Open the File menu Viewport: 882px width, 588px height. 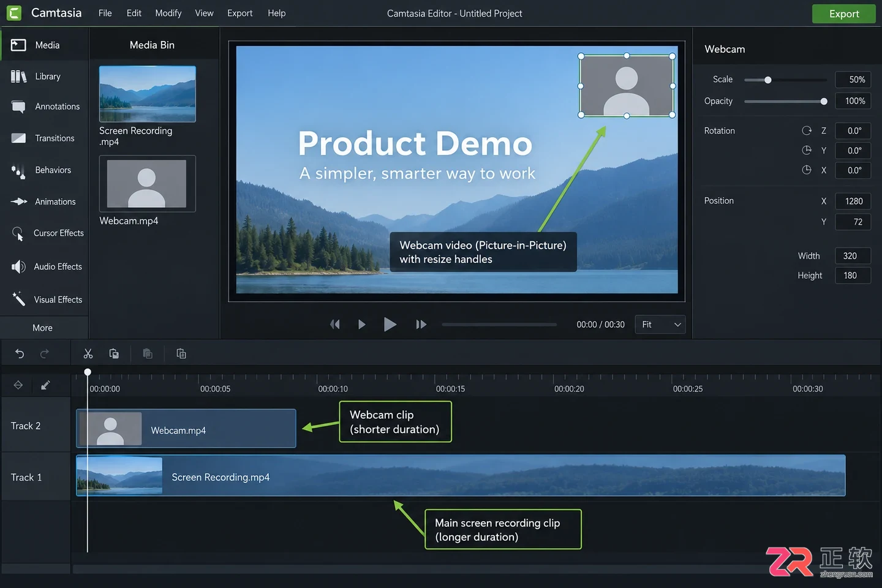pos(105,13)
